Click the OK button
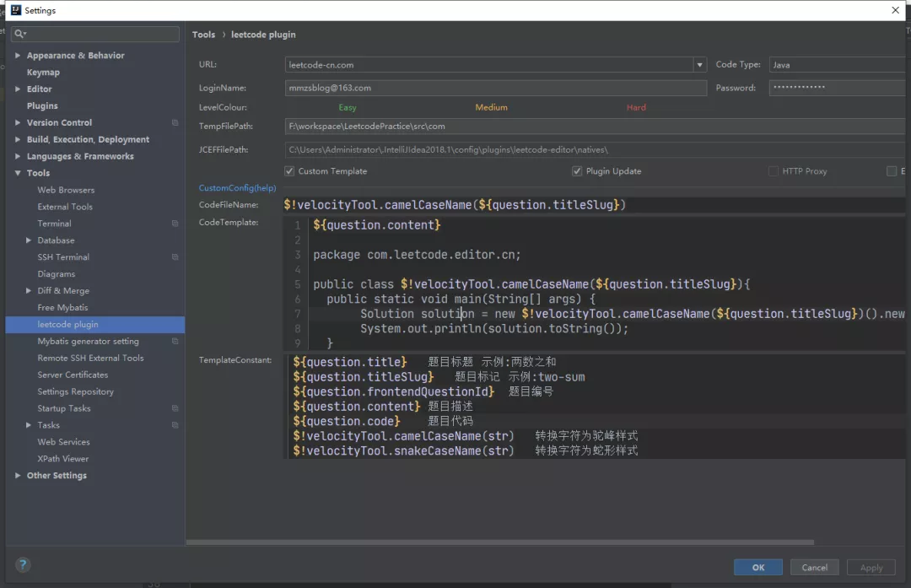Screen dimensions: 911x588 757,567
